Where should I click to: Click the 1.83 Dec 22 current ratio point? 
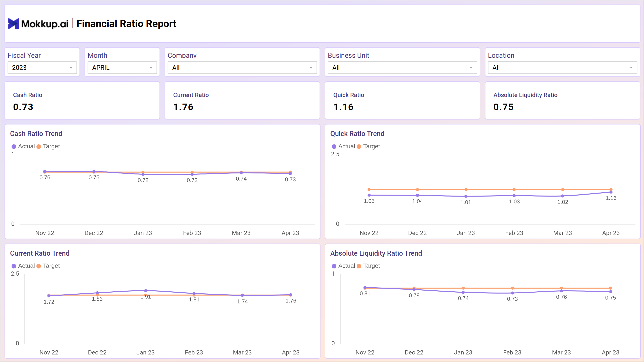pos(97,293)
